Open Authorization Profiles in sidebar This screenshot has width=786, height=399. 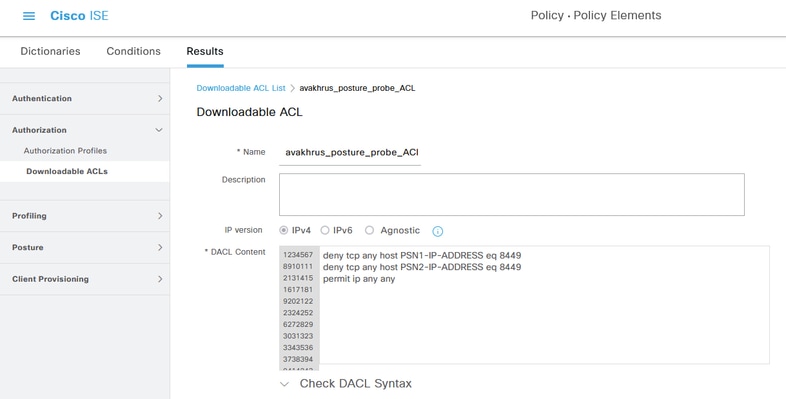(x=65, y=151)
